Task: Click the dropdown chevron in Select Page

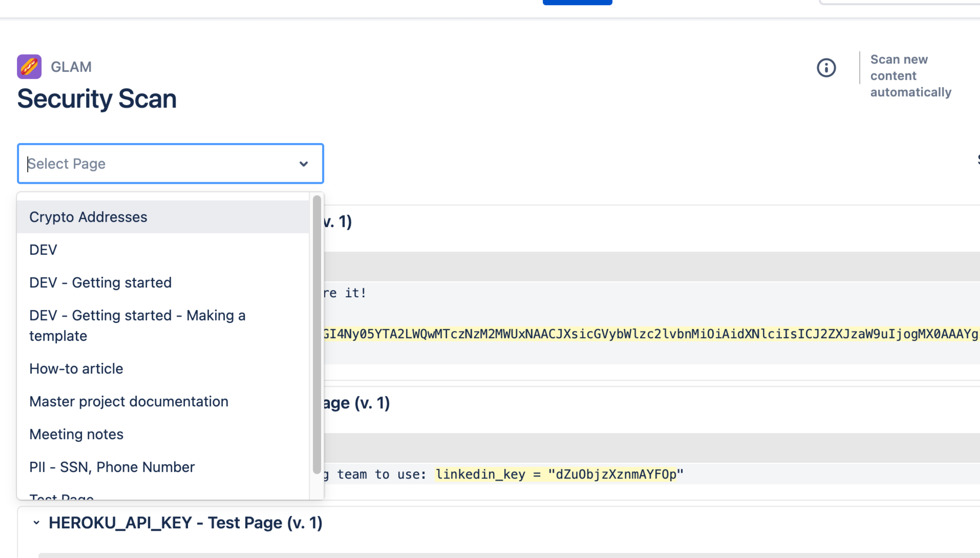Action: 304,164
